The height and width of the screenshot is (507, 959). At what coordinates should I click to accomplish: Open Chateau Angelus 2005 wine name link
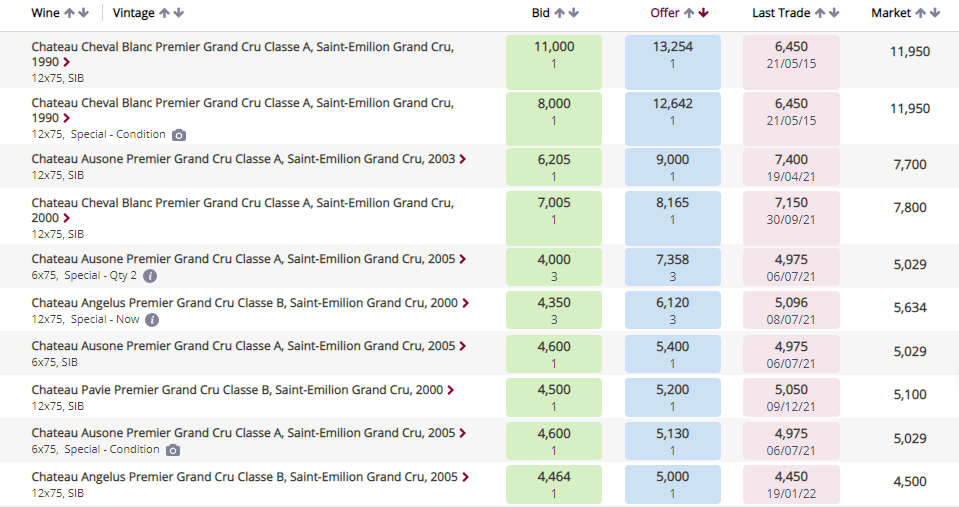point(245,477)
